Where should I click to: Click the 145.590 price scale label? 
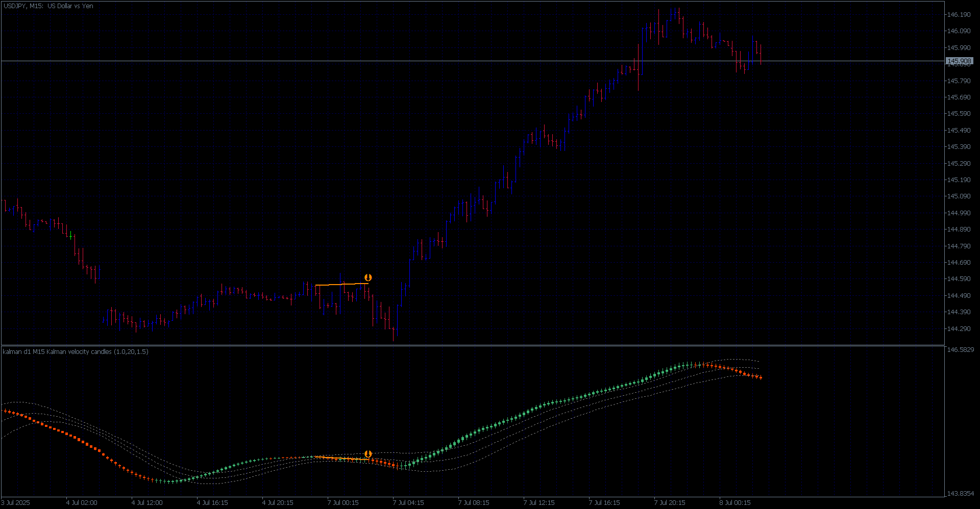[959, 114]
